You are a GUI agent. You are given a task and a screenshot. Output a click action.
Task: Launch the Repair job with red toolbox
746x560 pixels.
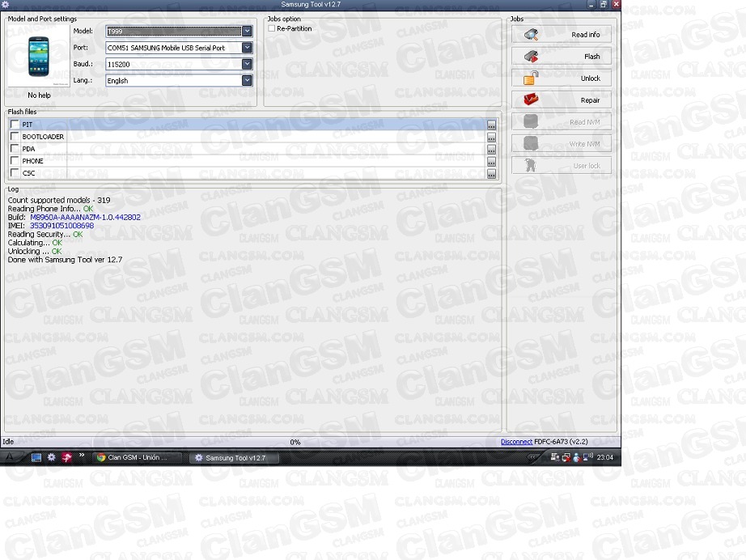(562, 100)
